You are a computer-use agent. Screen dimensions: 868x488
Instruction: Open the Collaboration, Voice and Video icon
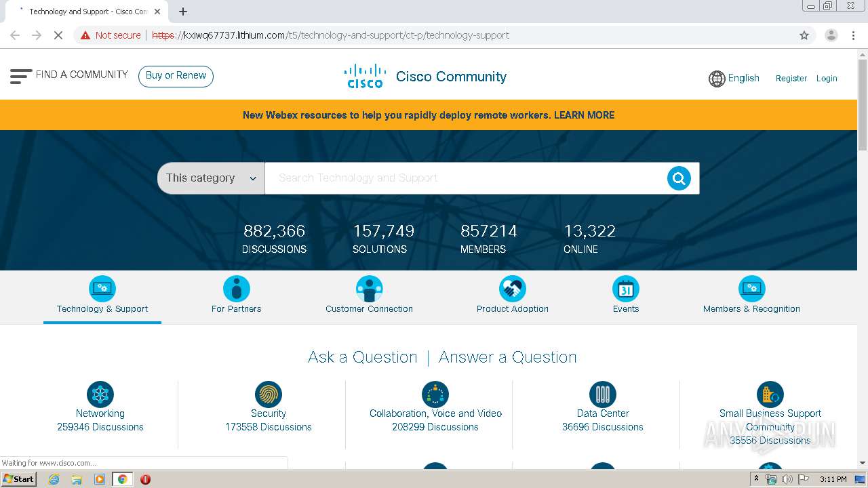click(435, 394)
